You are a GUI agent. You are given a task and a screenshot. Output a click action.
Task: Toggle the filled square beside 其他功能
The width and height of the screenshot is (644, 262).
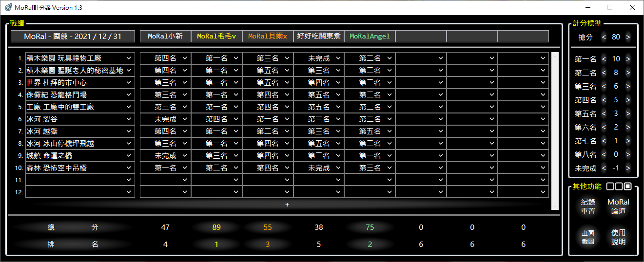click(628, 187)
